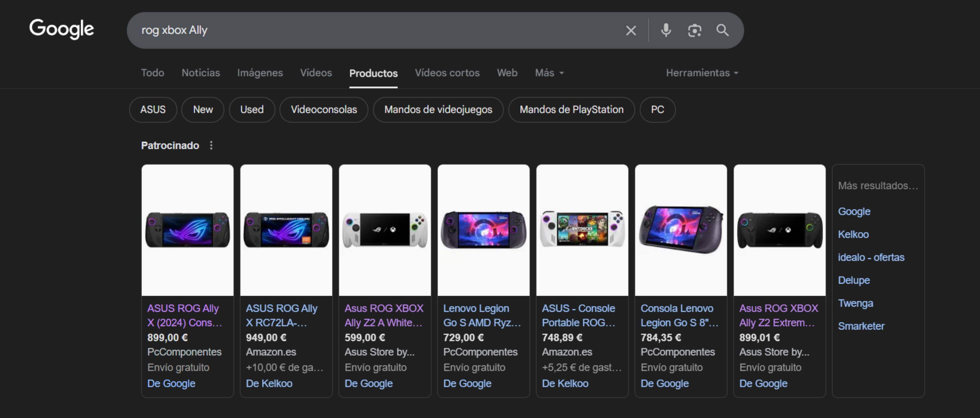Image resolution: width=980 pixels, height=418 pixels.
Task: Switch to the Noticias tab
Action: pos(201,73)
